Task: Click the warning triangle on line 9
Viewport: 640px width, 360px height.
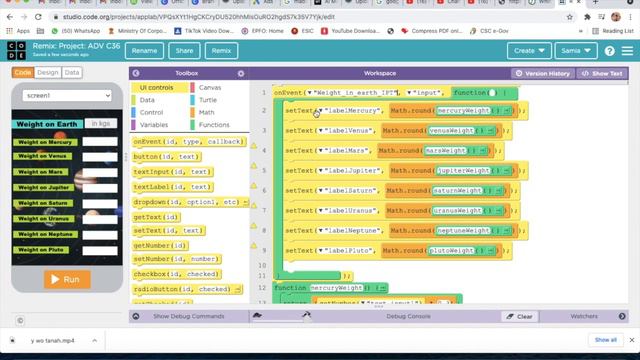Action: tap(253, 246)
